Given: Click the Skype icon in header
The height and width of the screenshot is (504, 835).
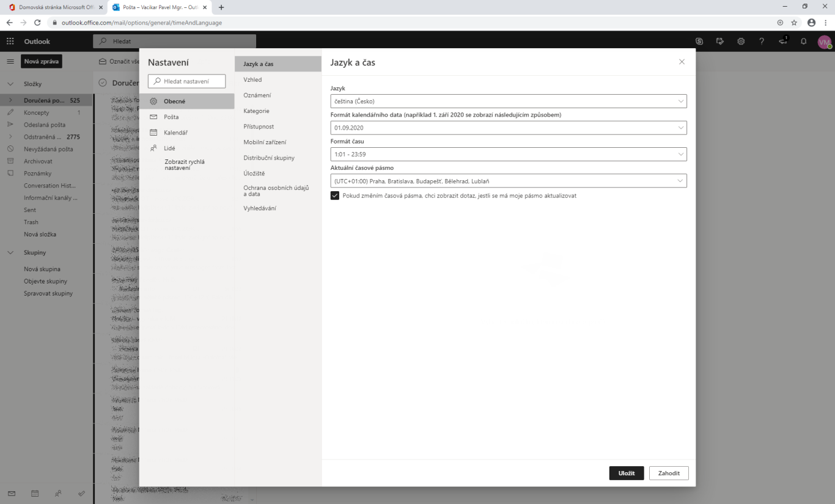Looking at the screenshot, I should pos(699,42).
